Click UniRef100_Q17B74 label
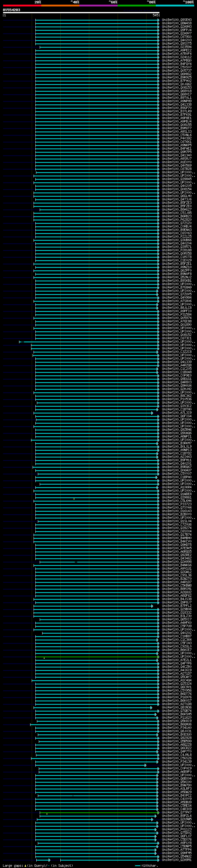This screenshot has height=868, width=197. pos(177,535)
